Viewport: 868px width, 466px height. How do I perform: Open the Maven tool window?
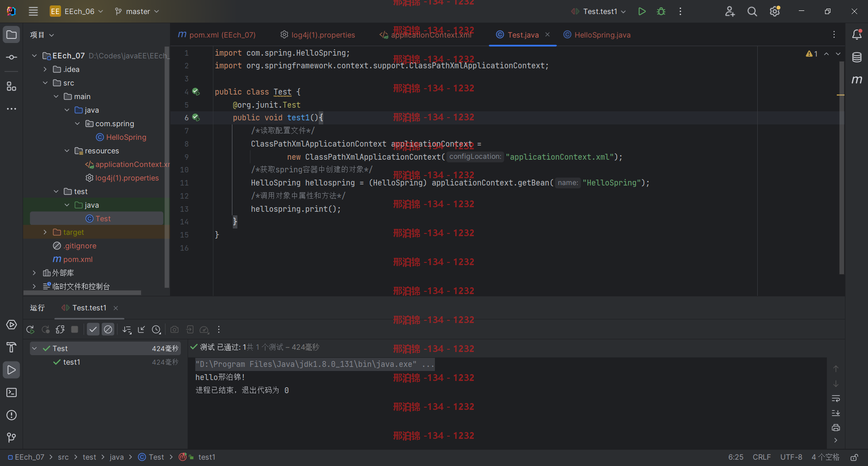click(857, 80)
